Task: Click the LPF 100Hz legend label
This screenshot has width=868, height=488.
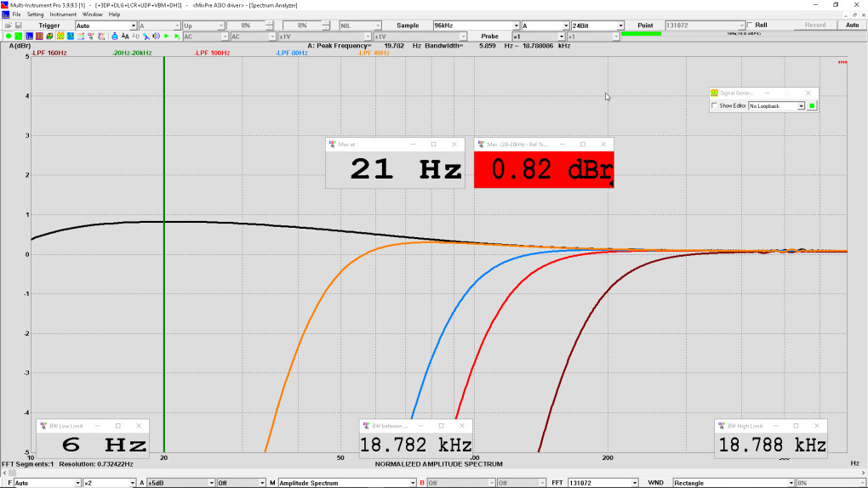Action: 212,53
